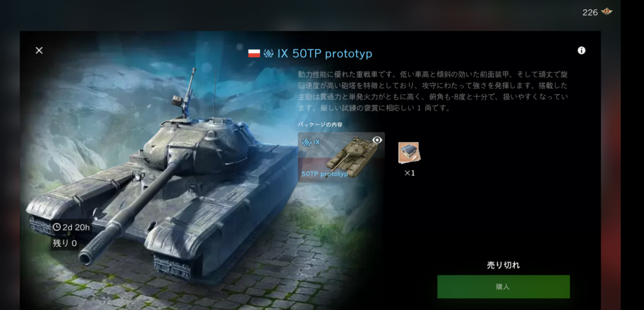
Task: Click the 226 currency balance number
Action: pos(590,13)
